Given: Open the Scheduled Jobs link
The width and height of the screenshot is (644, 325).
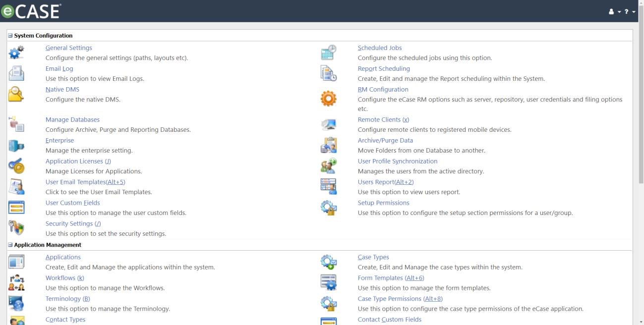Looking at the screenshot, I should (x=380, y=48).
